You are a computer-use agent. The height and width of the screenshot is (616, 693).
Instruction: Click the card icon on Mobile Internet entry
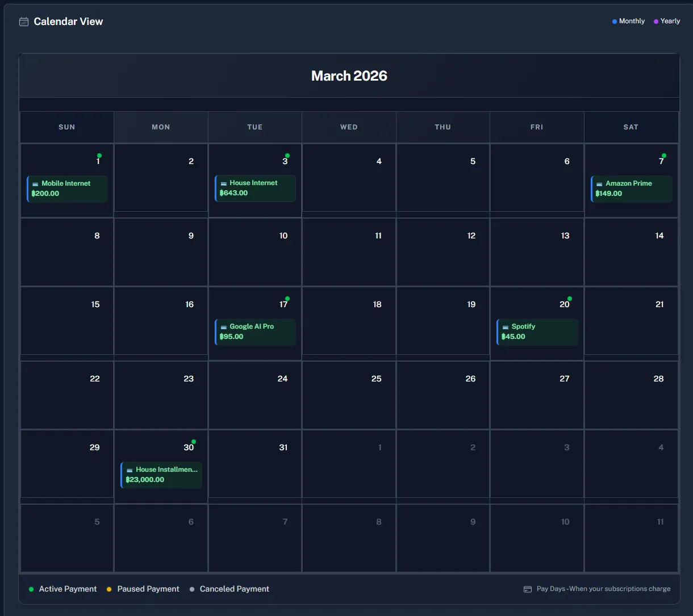tap(35, 184)
